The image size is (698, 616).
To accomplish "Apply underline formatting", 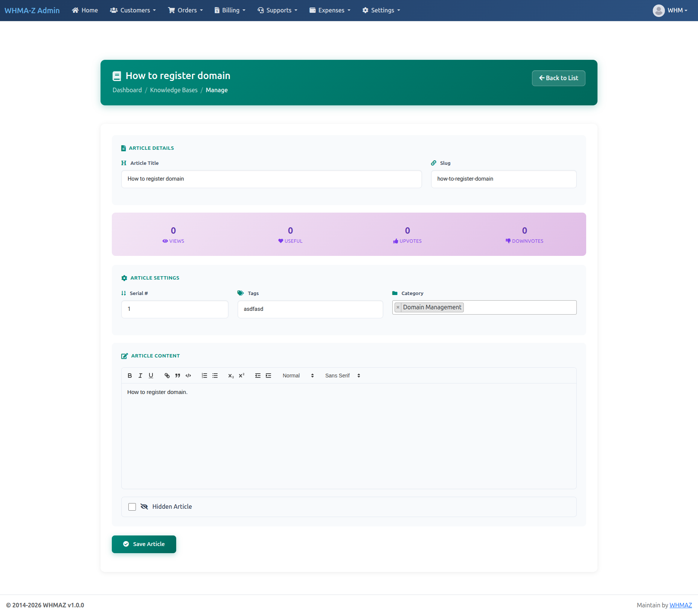I will [x=151, y=375].
